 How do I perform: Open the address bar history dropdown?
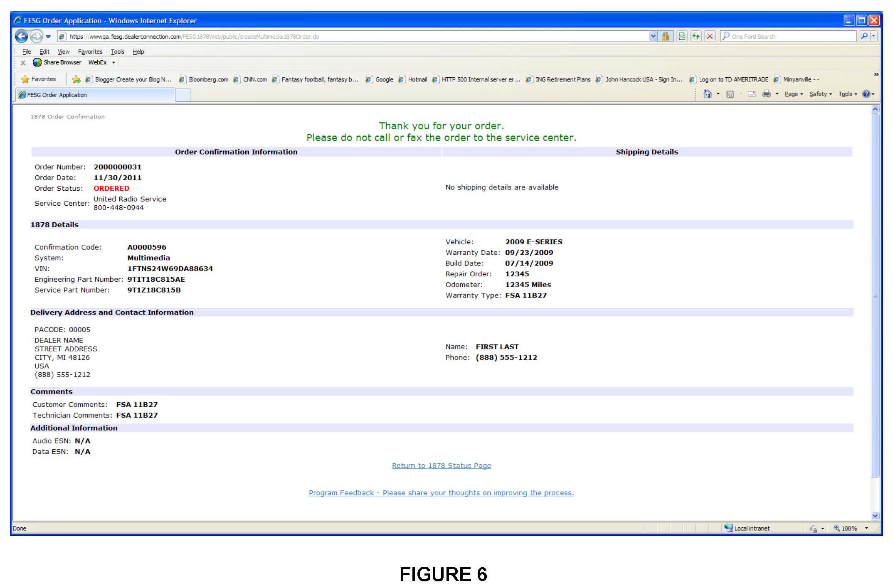click(653, 37)
